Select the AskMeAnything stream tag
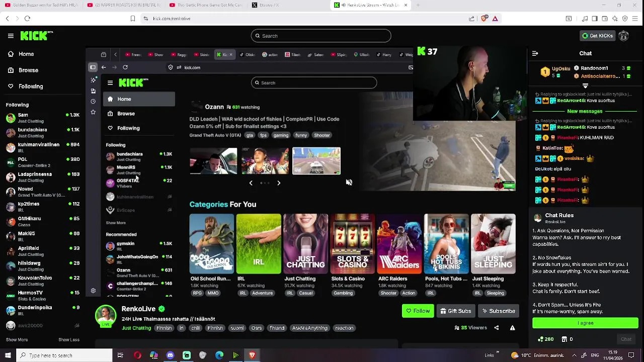Image resolution: width=644 pixels, height=362 pixels. 310,328
